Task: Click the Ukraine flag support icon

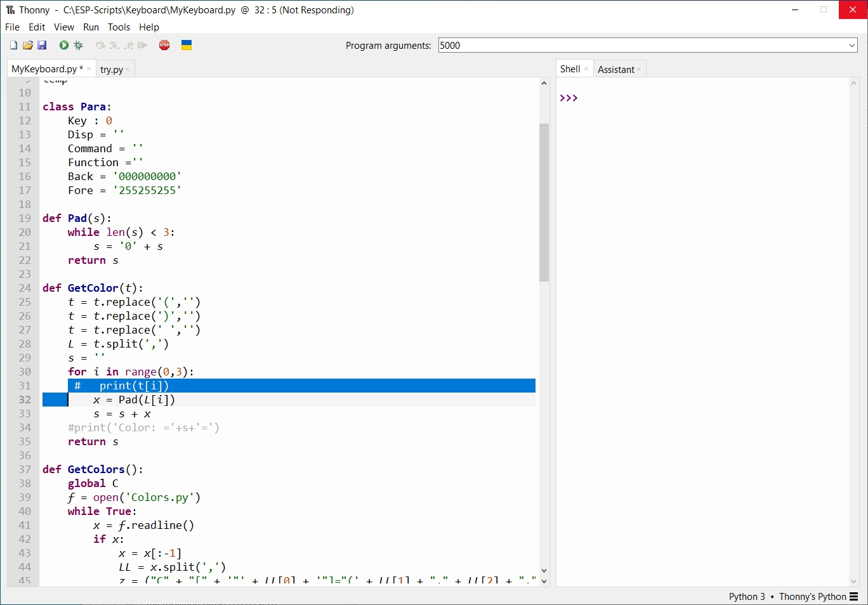Action: coord(187,45)
